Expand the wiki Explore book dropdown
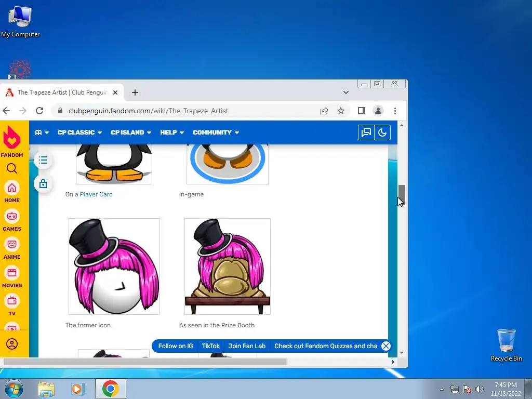The width and height of the screenshot is (532, 399). tap(42, 132)
